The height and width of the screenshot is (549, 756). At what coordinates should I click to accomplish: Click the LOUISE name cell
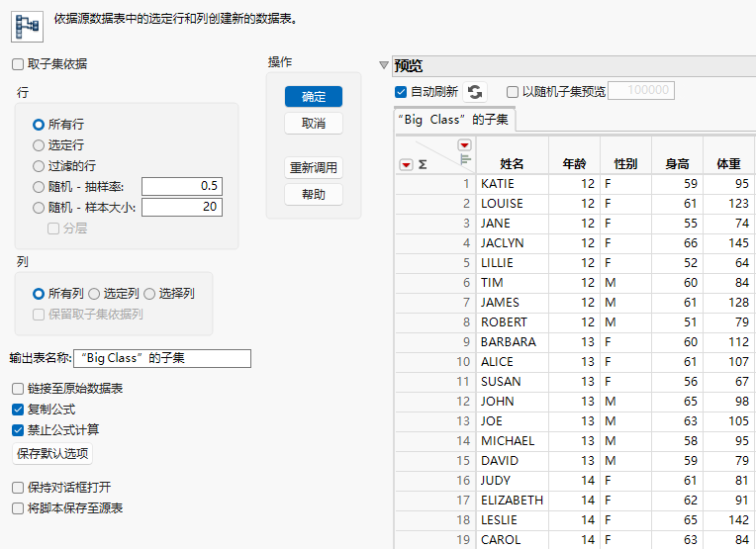click(512, 204)
